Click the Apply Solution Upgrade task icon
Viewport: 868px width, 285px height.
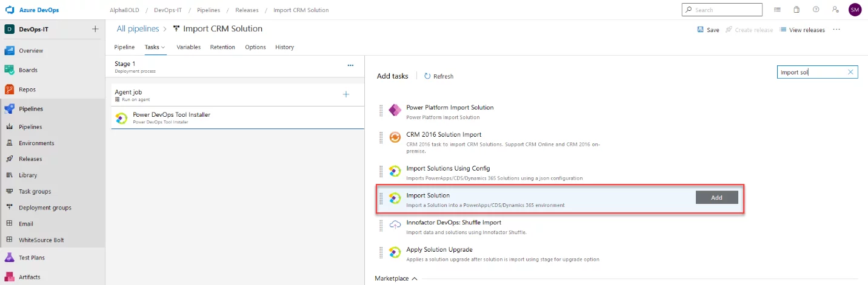click(x=395, y=252)
